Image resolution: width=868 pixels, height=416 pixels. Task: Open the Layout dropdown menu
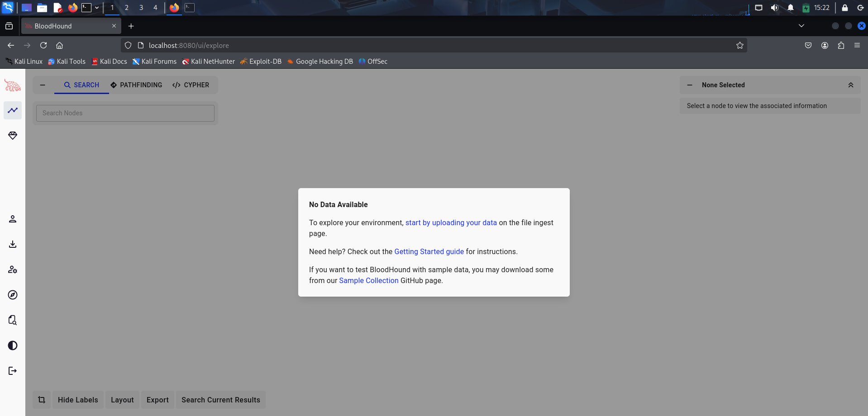pyautogui.click(x=122, y=400)
